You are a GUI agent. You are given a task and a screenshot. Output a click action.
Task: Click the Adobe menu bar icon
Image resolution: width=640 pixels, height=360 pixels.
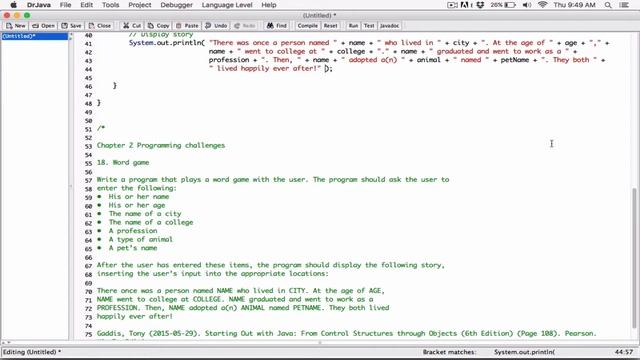464,5
